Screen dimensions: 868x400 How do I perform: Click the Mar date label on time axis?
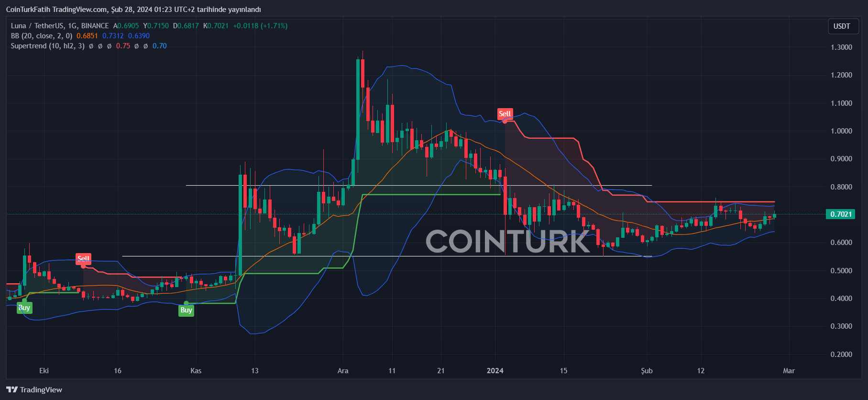tap(789, 371)
